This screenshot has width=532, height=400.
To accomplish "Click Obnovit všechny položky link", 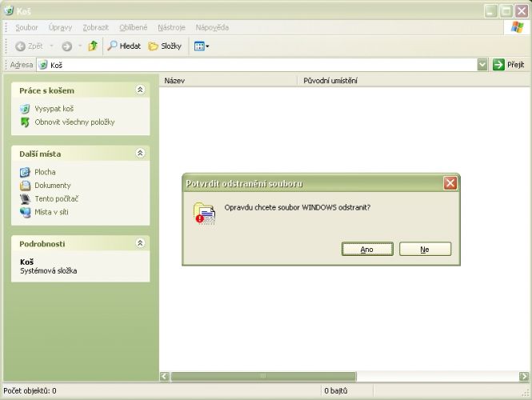I will 74,122.
